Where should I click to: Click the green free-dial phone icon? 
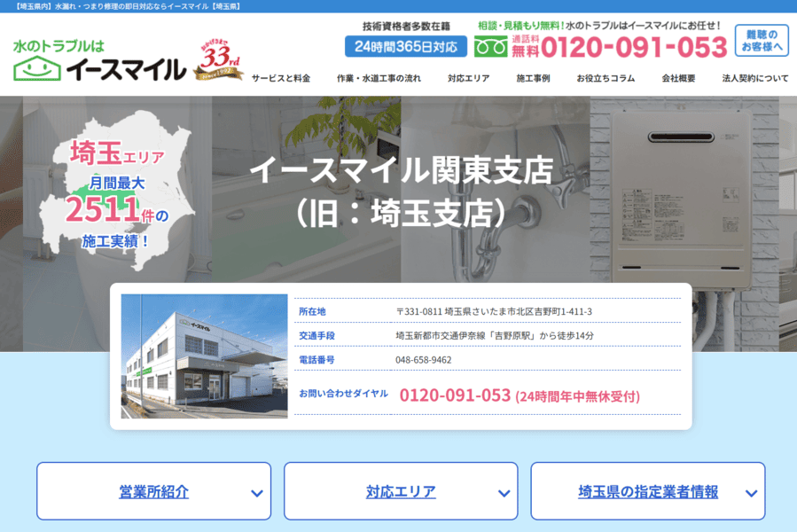coord(490,47)
